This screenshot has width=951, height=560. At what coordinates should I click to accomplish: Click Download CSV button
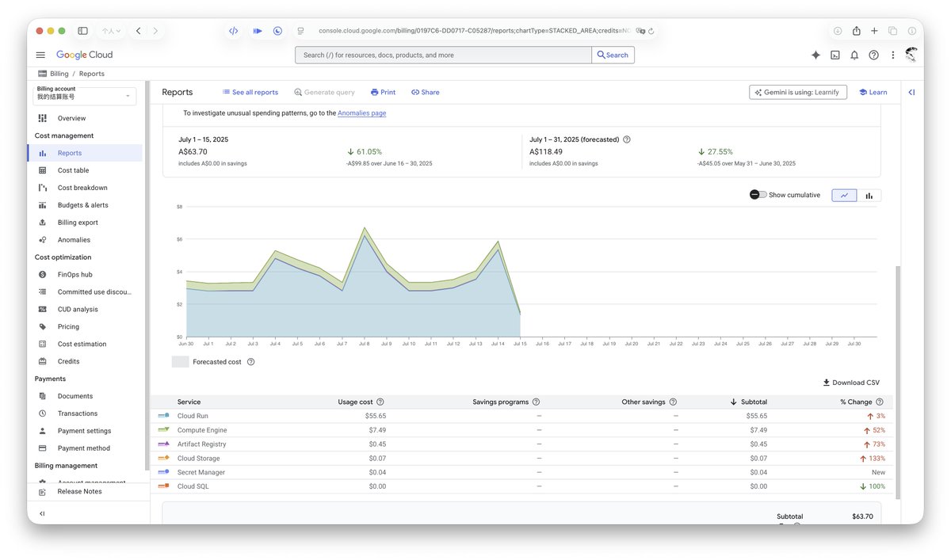(x=851, y=383)
